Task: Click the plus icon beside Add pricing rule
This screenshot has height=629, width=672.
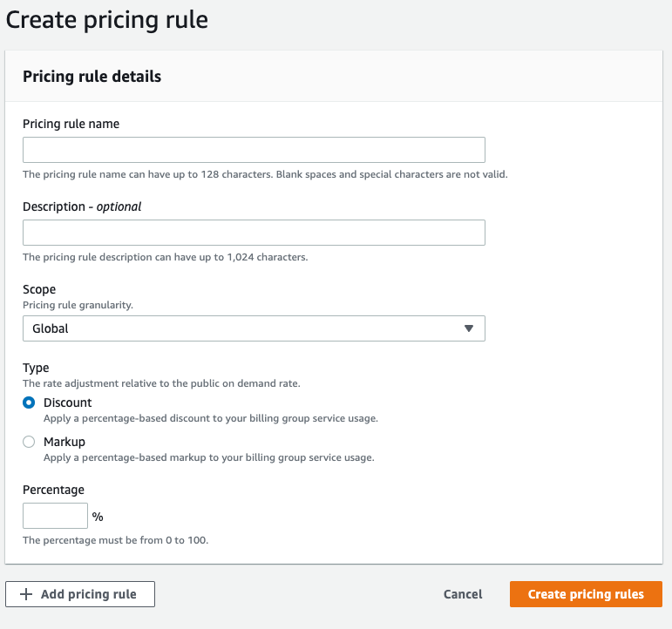Action: tap(25, 594)
